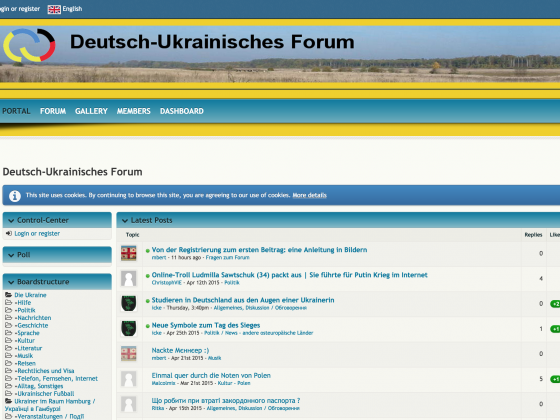The image size is (560, 420).
Task: Click folder icon next to Die Ukraine
Action: pyautogui.click(x=9, y=295)
